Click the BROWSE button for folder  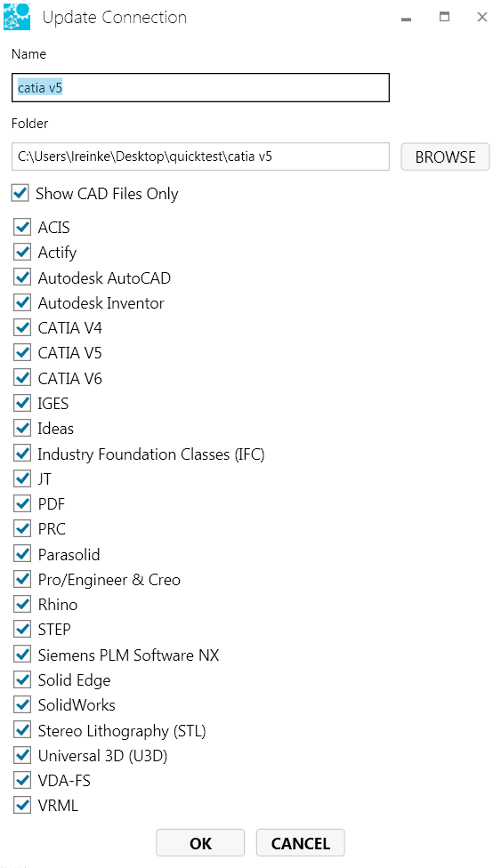(445, 157)
